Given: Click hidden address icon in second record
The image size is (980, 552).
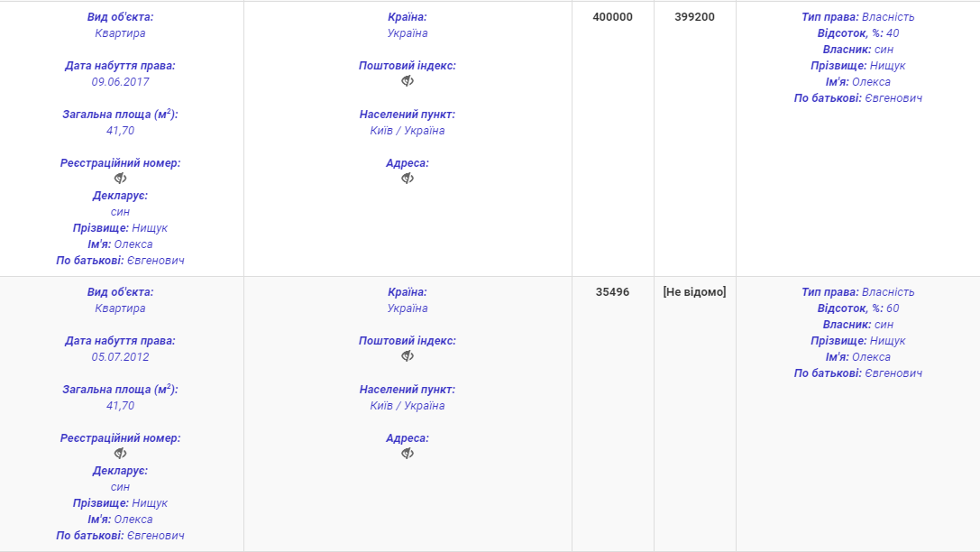Looking at the screenshot, I should [x=408, y=453].
